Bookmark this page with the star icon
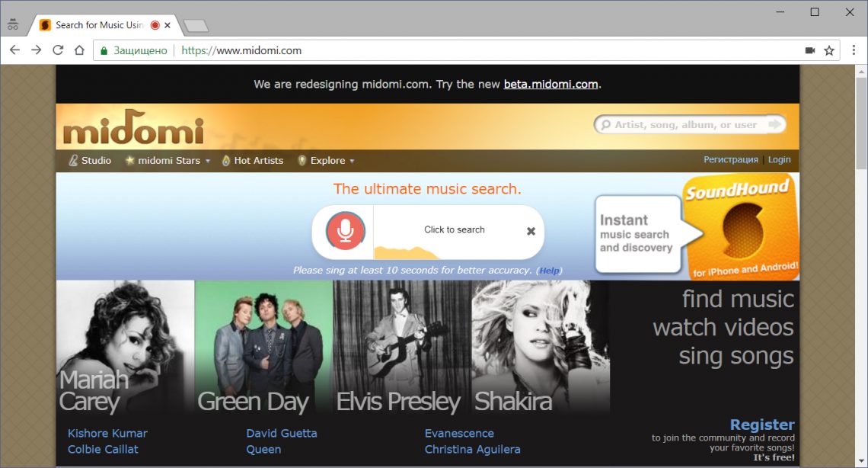 coord(829,50)
